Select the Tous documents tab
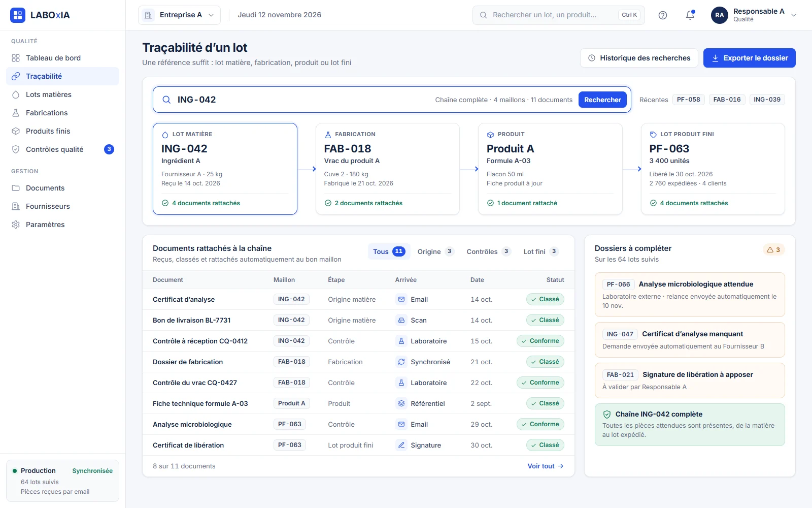 pyautogui.click(x=389, y=251)
